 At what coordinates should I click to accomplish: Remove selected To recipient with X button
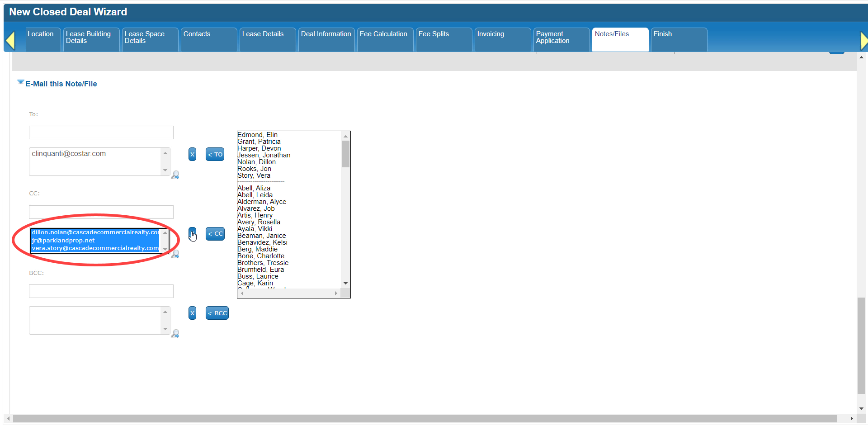(x=192, y=154)
